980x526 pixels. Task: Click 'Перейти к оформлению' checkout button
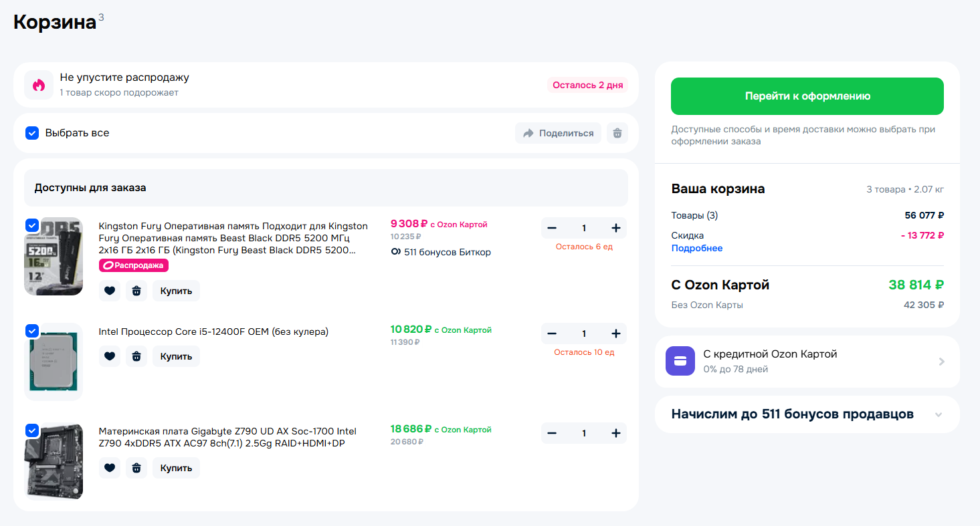click(x=807, y=96)
